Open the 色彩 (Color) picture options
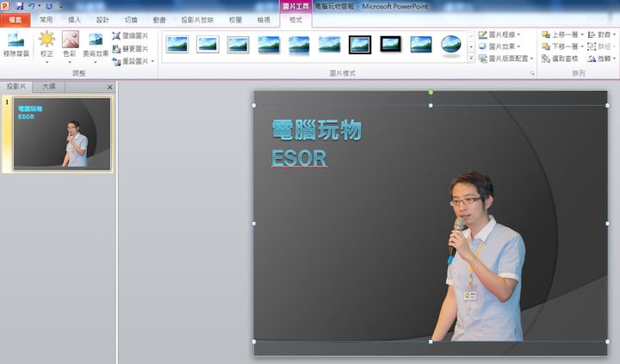Screen dimensions: 620x364 [70, 46]
